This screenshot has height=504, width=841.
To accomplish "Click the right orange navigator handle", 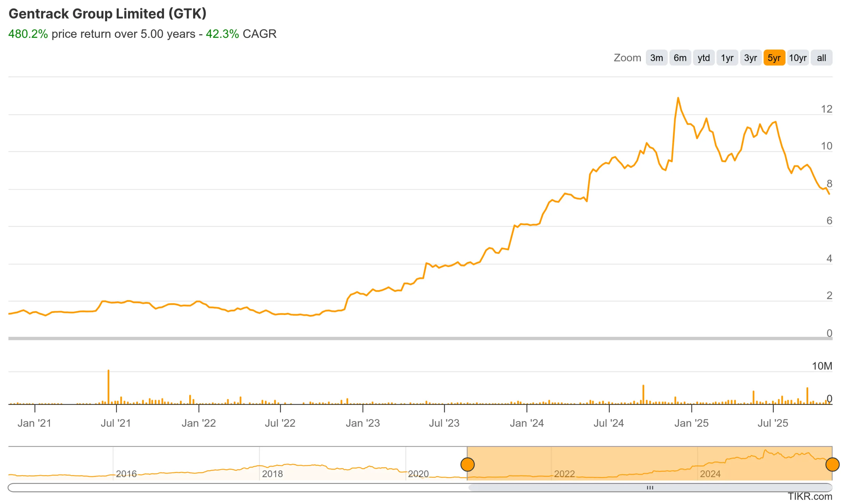I will click(x=832, y=464).
